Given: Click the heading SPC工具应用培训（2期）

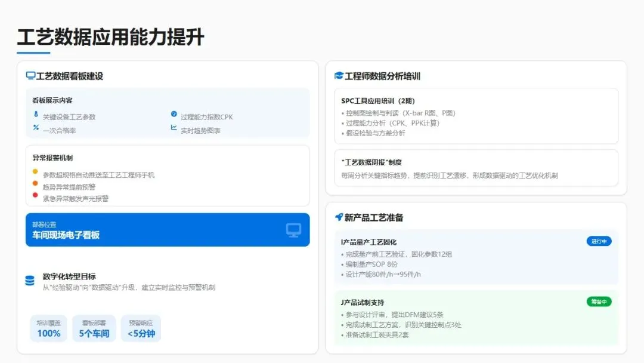Looking at the screenshot, I should 378,101.
